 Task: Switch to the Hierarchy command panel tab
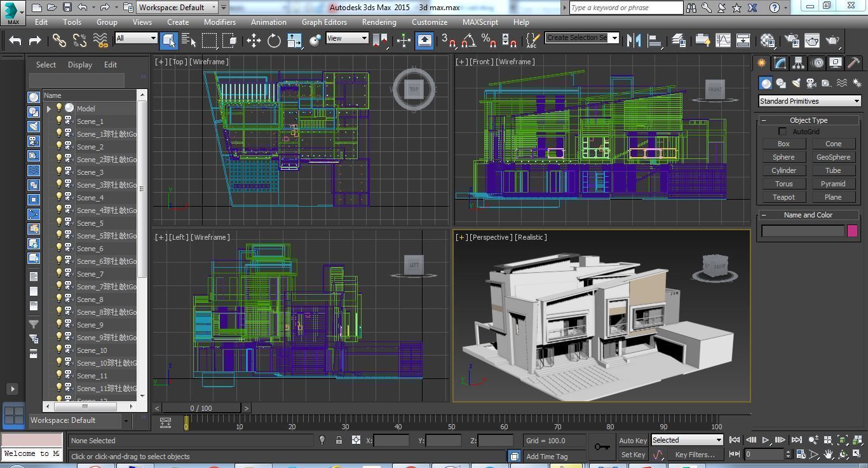[x=798, y=63]
